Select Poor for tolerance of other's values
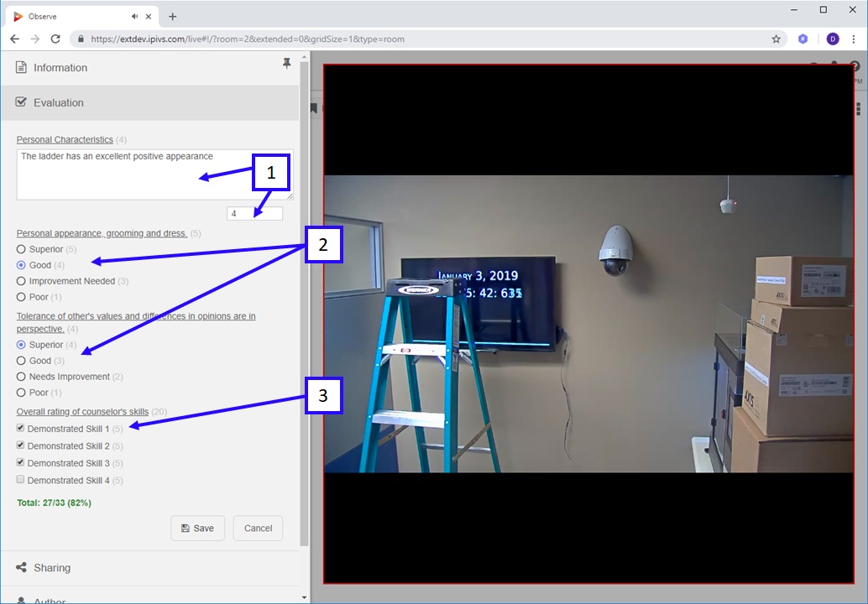This screenshot has height=604, width=868. [21, 393]
